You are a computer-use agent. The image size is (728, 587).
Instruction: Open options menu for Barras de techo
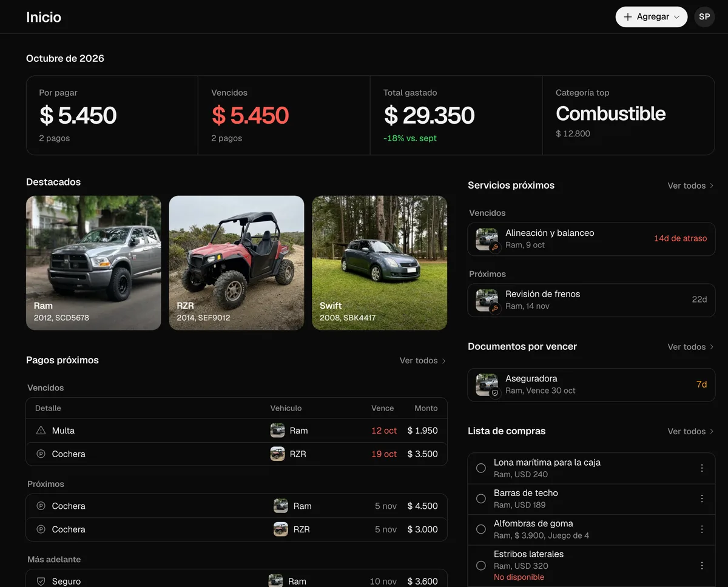click(702, 498)
